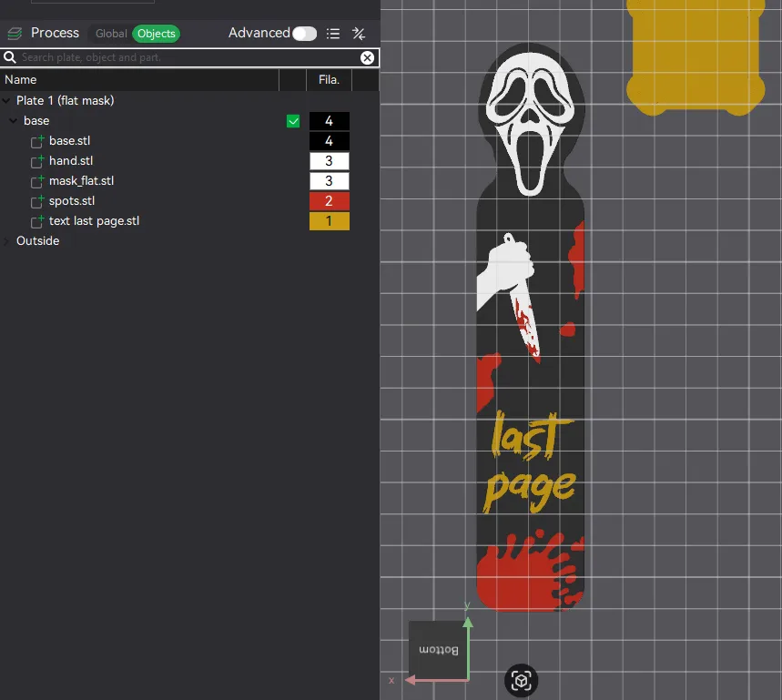The width and height of the screenshot is (782, 700).
Task: Select the Outside row
Action: coord(189,241)
